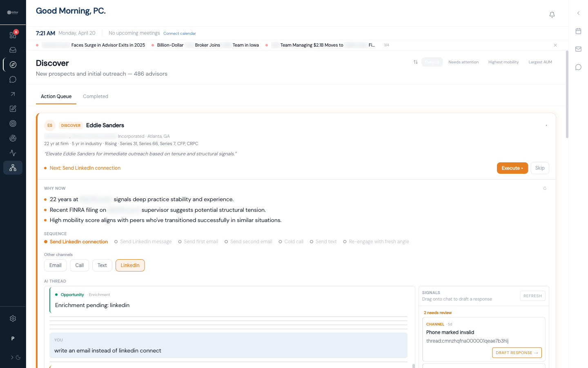The width and height of the screenshot is (588, 368).
Task: Open the Discover compass icon in sidebar
Action: point(13,64)
